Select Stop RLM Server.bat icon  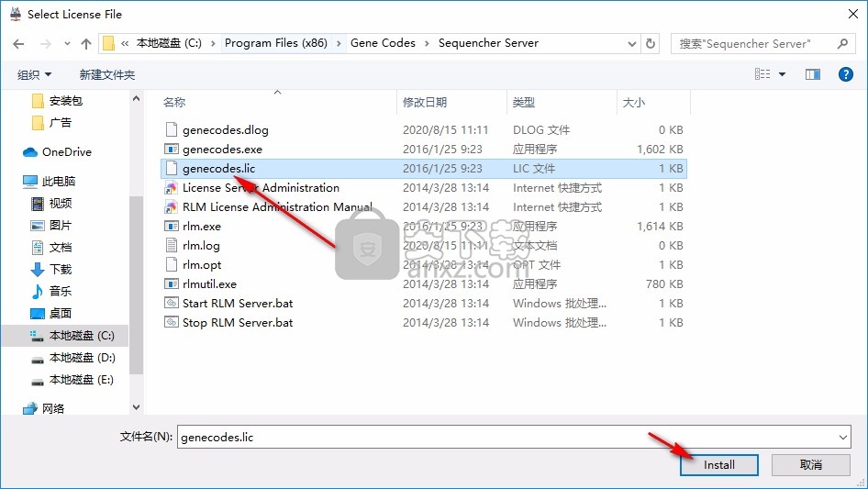[x=172, y=322]
